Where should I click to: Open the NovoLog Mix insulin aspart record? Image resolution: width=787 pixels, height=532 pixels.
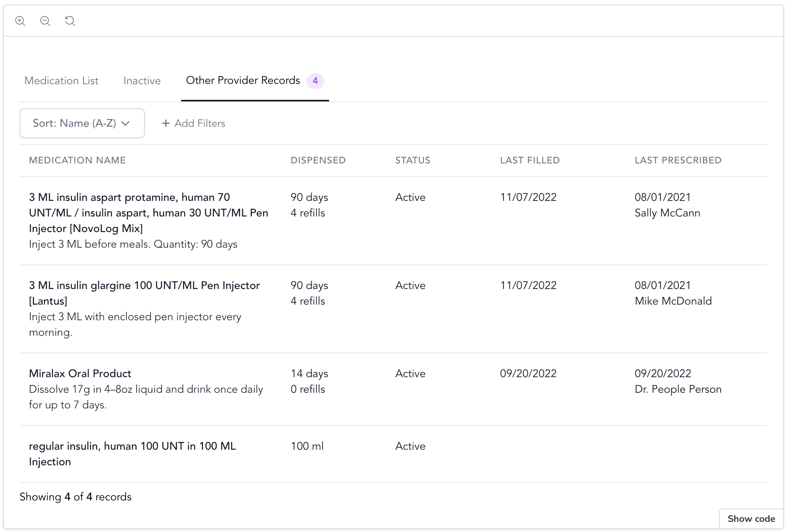(x=148, y=213)
